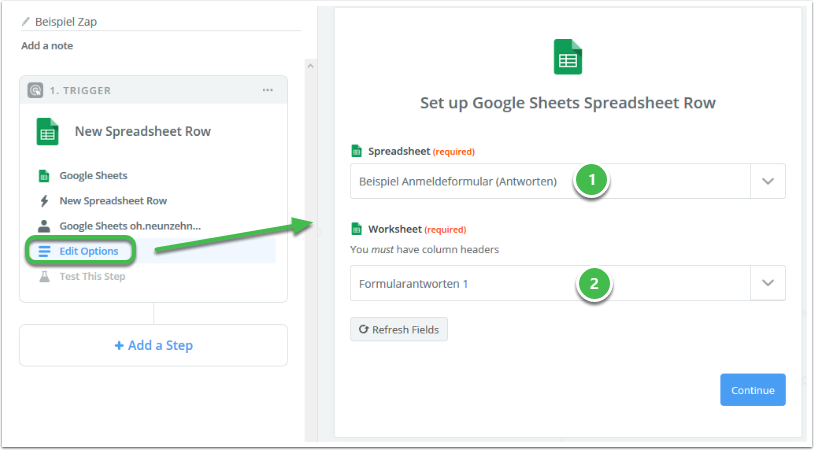Click New Spreadsheet Row heading text

point(143,131)
